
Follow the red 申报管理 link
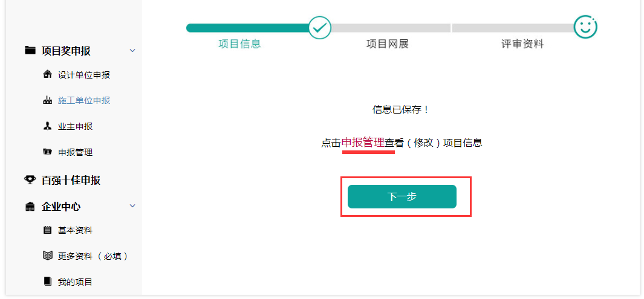[363, 143]
